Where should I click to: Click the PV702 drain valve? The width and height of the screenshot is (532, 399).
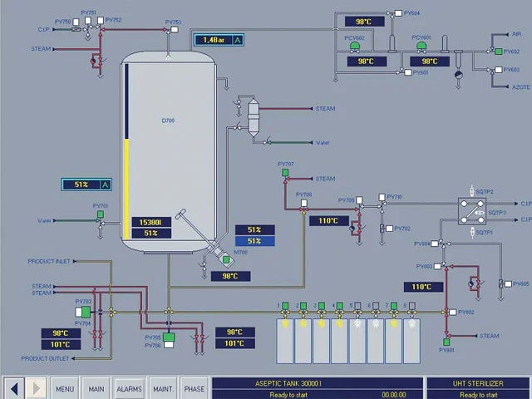(390, 229)
